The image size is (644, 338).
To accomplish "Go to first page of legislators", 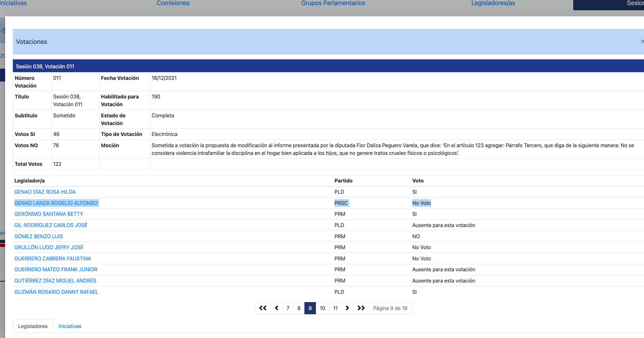I will (x=263, y=308).
